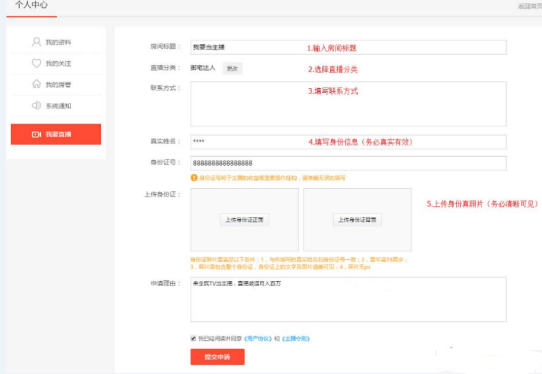Viewport: 542px width, 374px height.
Task: Open 我的资料 in the sidebar
Action: coord(56,42)
